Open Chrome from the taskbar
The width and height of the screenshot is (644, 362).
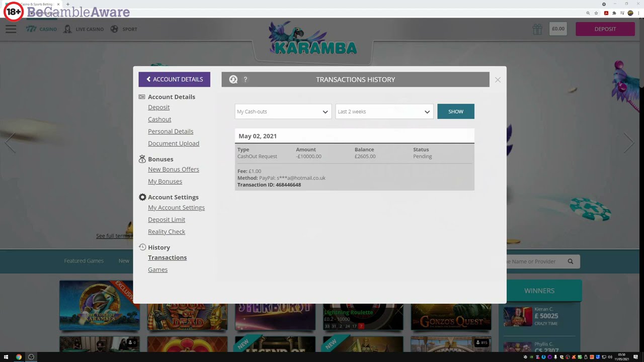(19, 357)
